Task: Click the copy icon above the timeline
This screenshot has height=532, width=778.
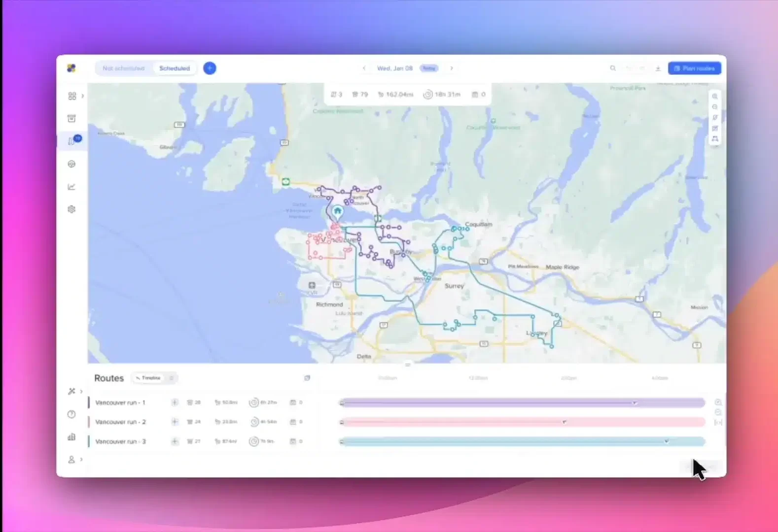Action: pos(307,378)
